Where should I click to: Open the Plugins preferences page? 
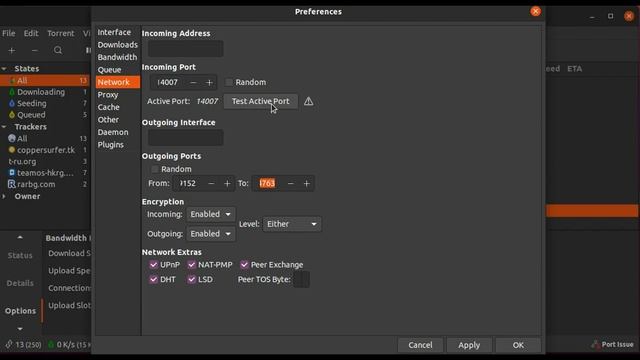(110, 145)
